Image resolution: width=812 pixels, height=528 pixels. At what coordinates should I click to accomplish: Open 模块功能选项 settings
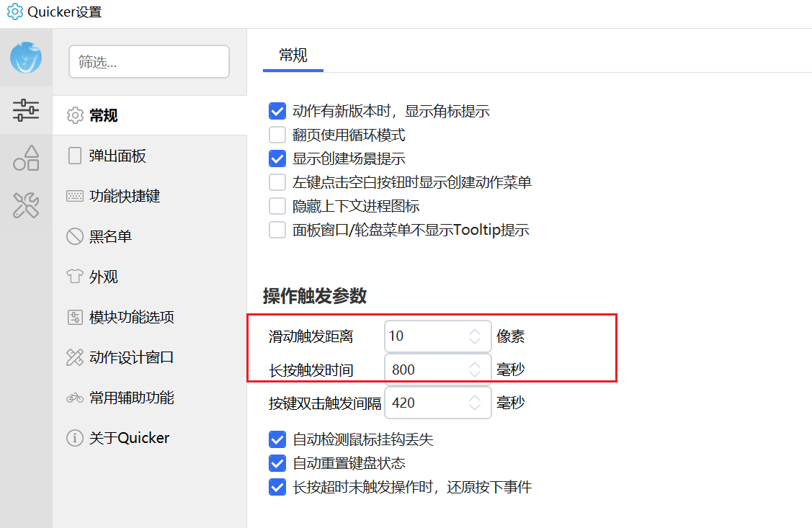pos(150,317)
